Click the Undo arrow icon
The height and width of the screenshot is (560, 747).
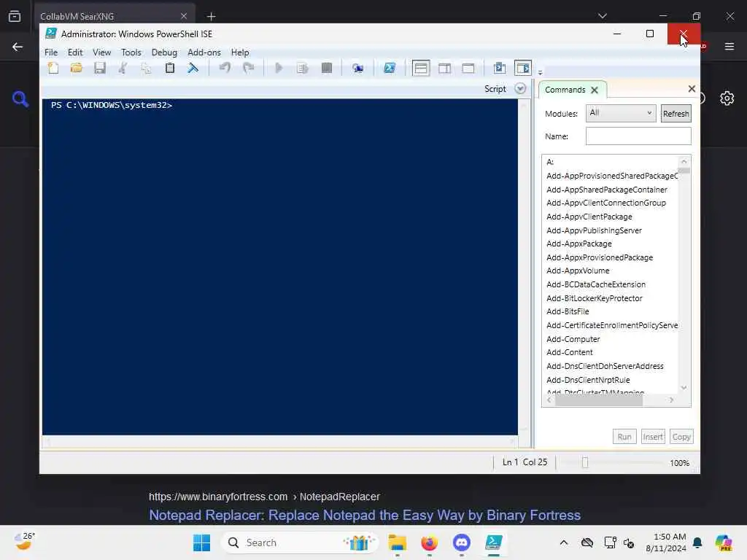pyautogui.click(x=225, y=68)
